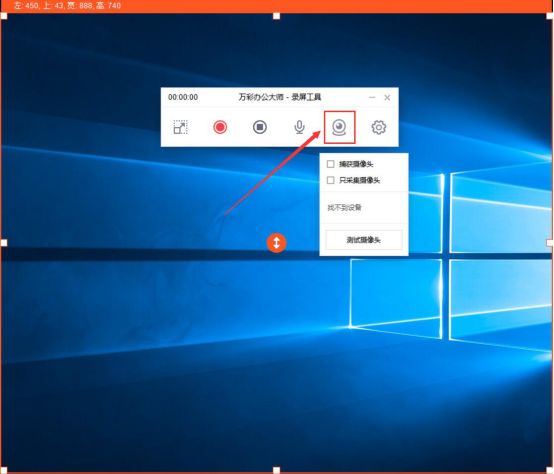Click the orange region dimensions label bar
The image size is (554, 474).
(x=277, y=6)
